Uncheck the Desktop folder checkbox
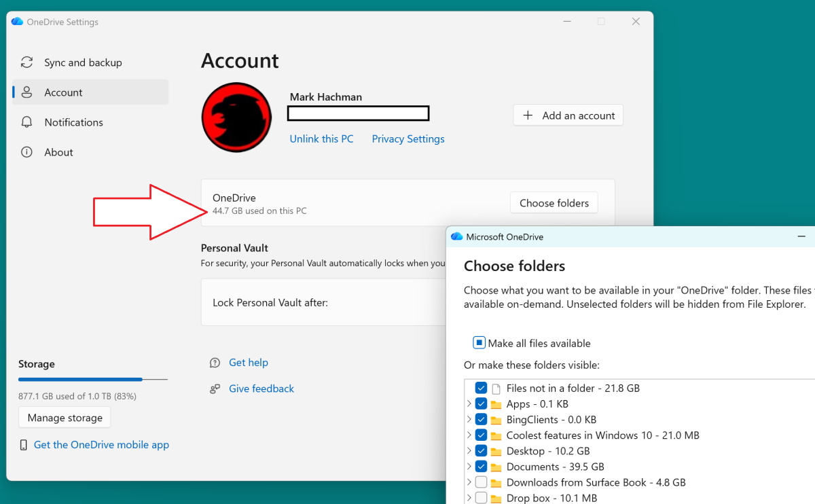Image resolution: width=815 pixels, height=504 pixels. [x=481, y=451]
